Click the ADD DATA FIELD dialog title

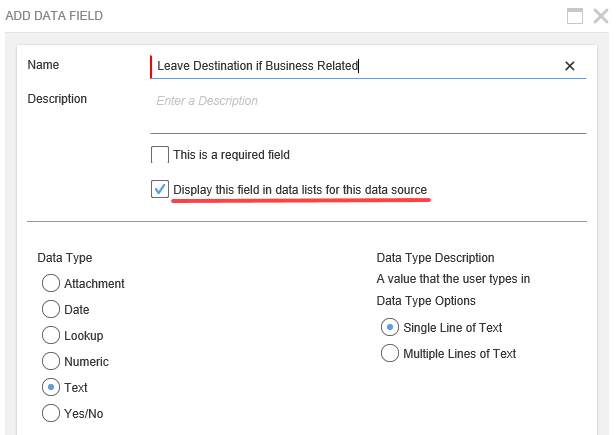coord(54,16)
